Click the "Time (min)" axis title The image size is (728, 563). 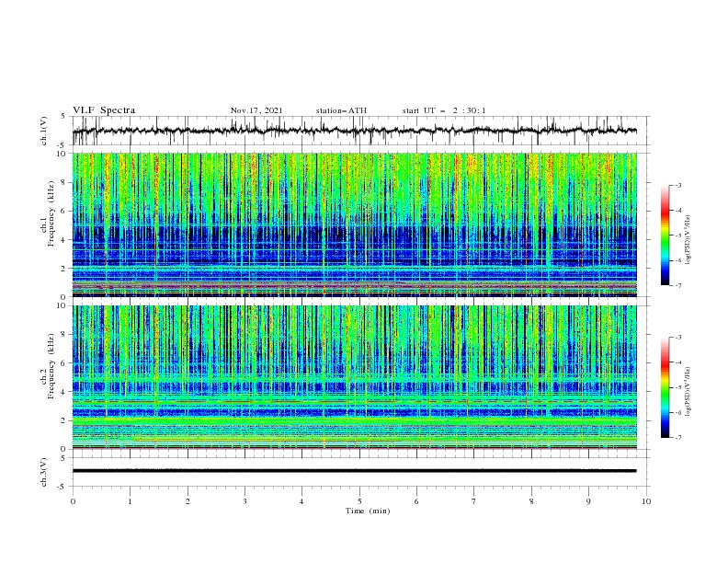click(x=368, y=511)
